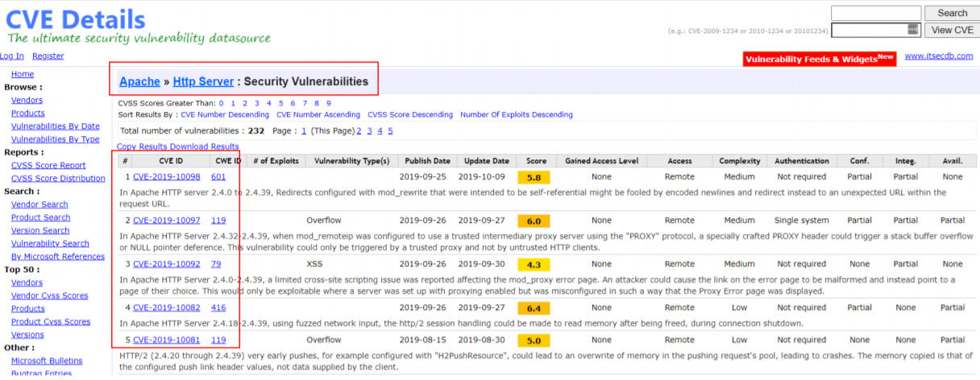The image size is (980, 380).
Task: Open CVSS Score Report in sidebar
Action: point(48,165)
